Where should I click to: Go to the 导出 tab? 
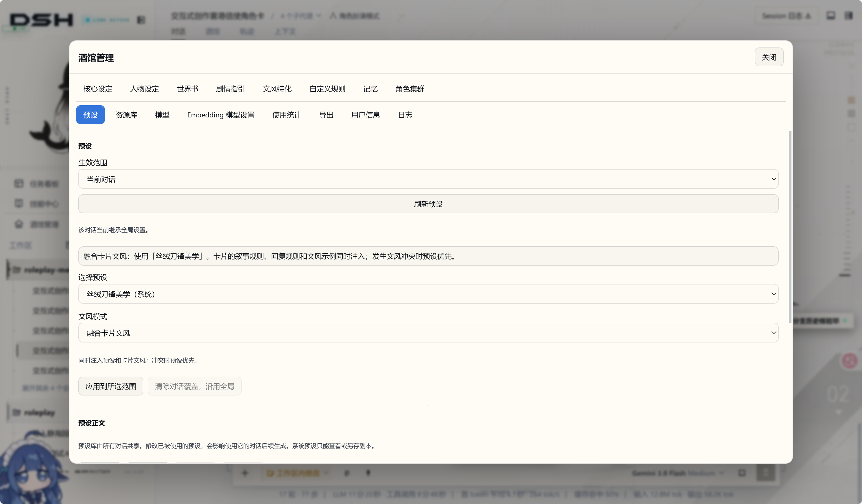(x=326, y=115)
